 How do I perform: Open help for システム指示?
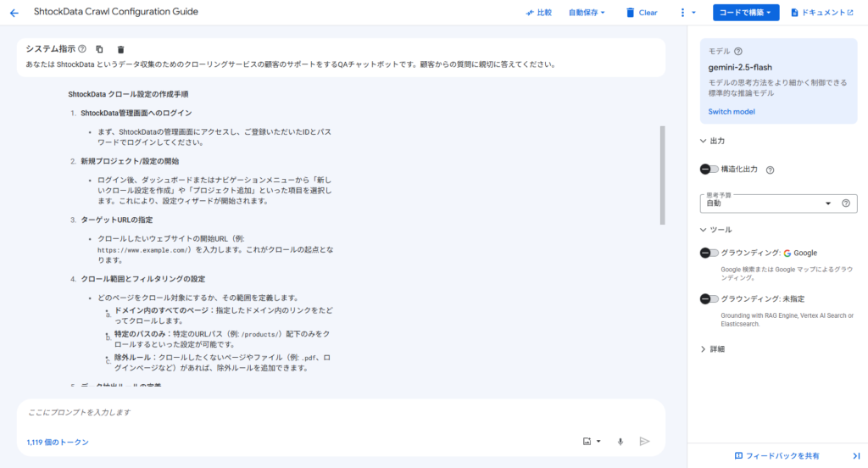click(82, 48)
